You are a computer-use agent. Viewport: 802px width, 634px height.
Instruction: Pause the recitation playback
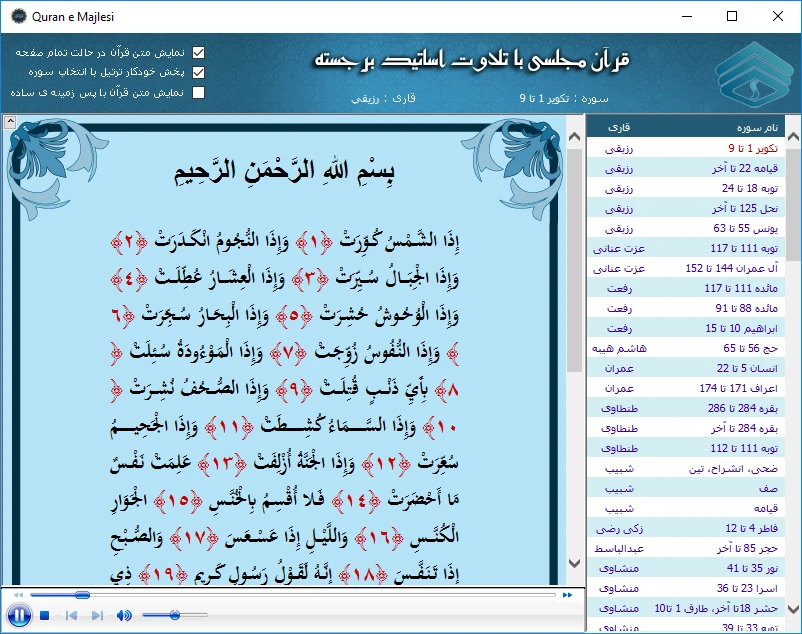click(x=18, y=615)
